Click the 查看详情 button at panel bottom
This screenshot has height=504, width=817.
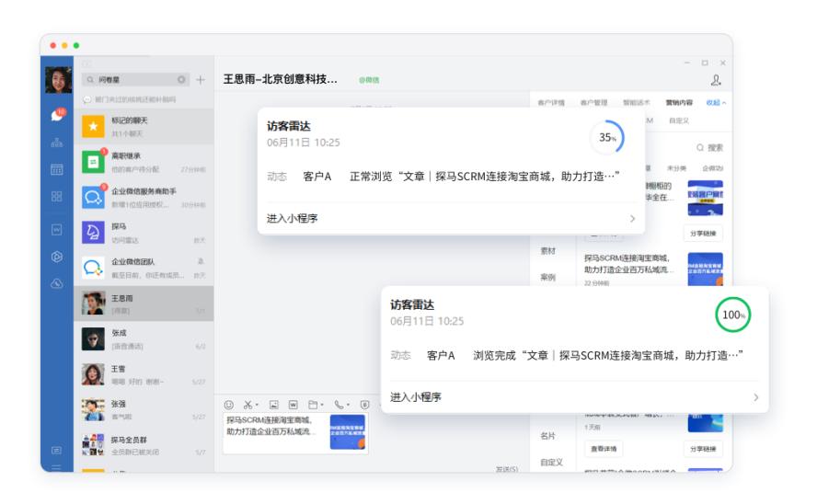click(x=603, y=449)
